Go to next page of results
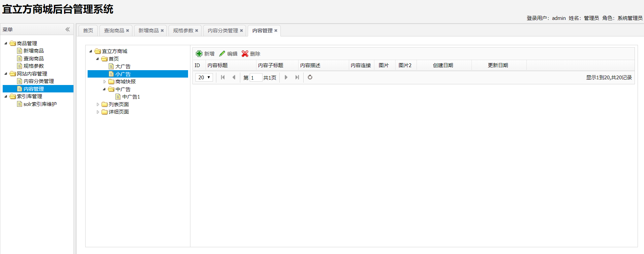The height and width of the screenshot is (254, 644). pos(286,77)
